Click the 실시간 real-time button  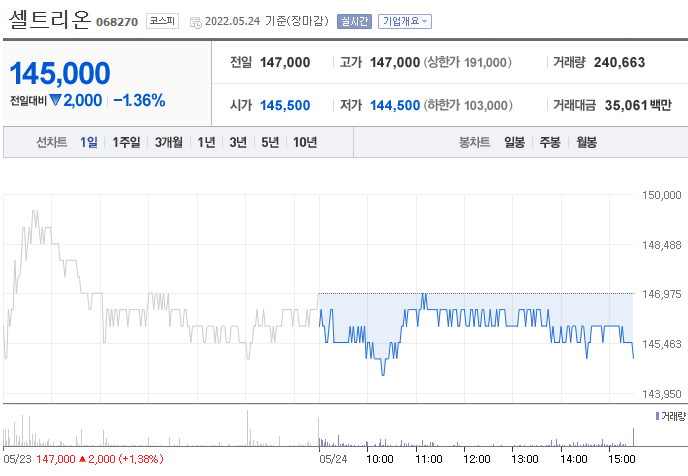coord(354,21)
